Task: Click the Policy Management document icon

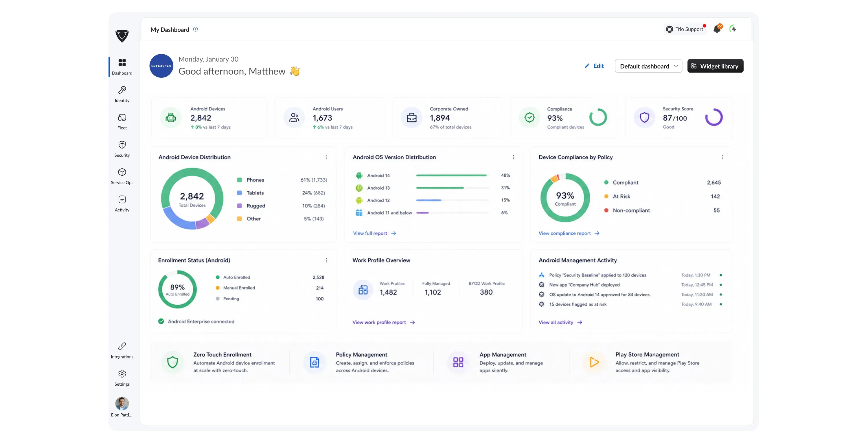Action: point(315,362)
